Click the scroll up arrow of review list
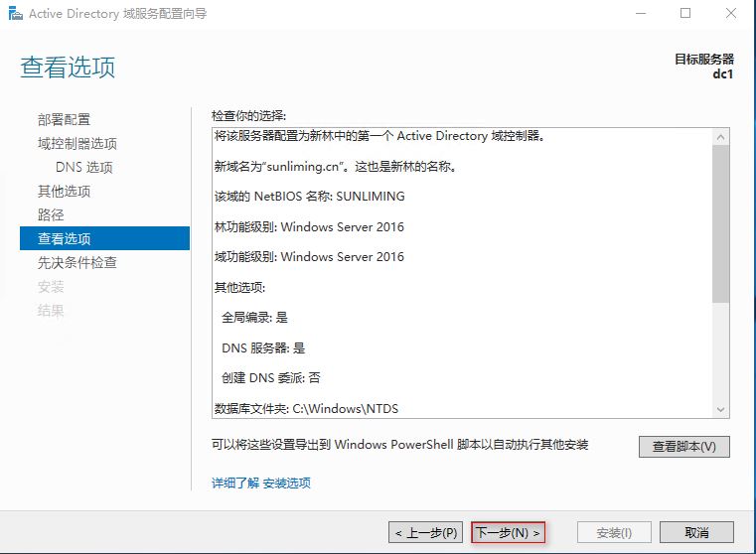756x554 pixels. coord(721,137)
